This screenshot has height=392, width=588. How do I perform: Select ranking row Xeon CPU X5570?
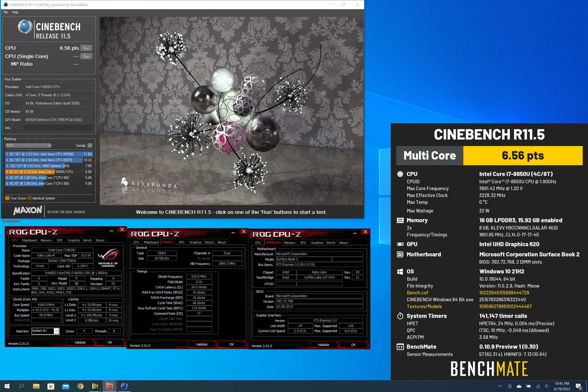point(49,160)
